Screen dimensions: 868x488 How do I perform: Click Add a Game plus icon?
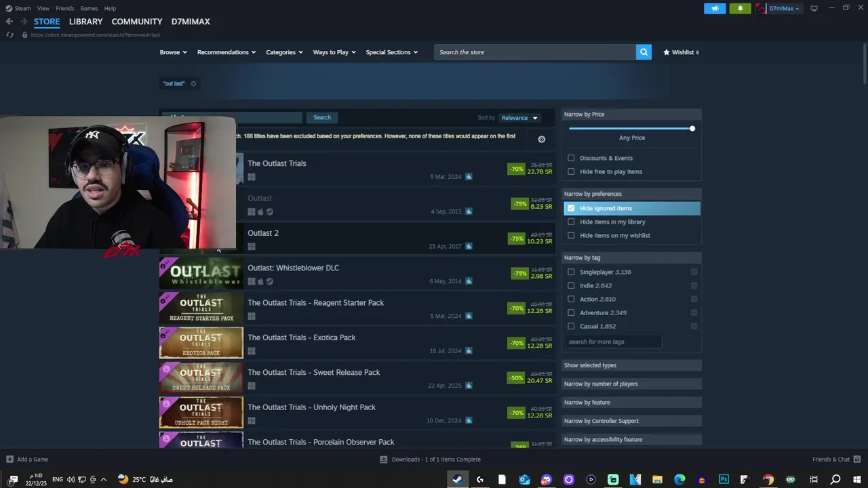click(x=9, y=460)
